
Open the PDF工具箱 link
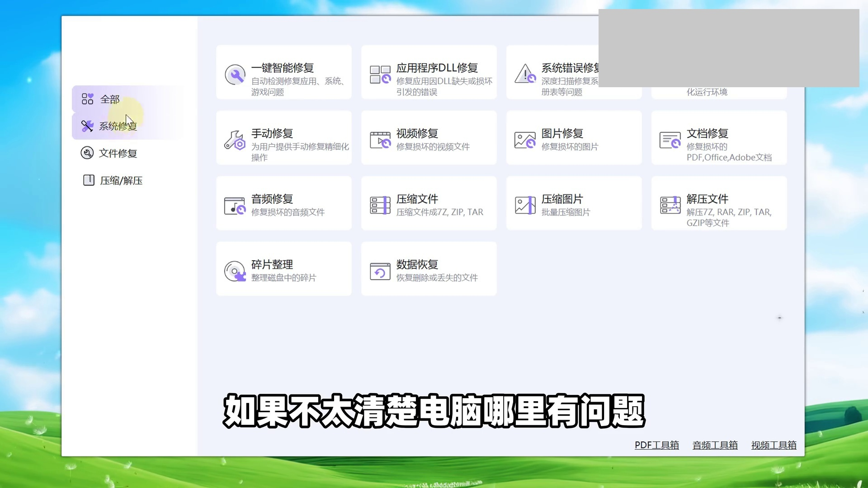(657, 445)
